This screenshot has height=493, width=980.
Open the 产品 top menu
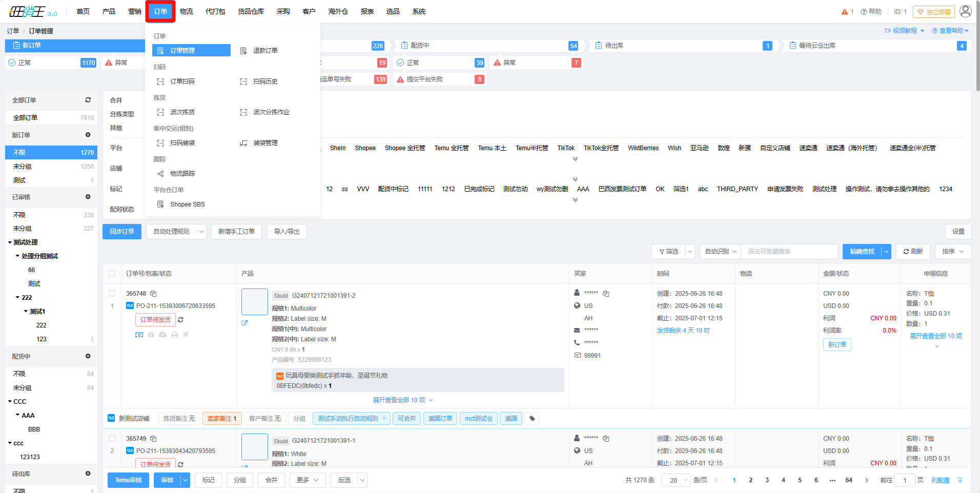109,11
